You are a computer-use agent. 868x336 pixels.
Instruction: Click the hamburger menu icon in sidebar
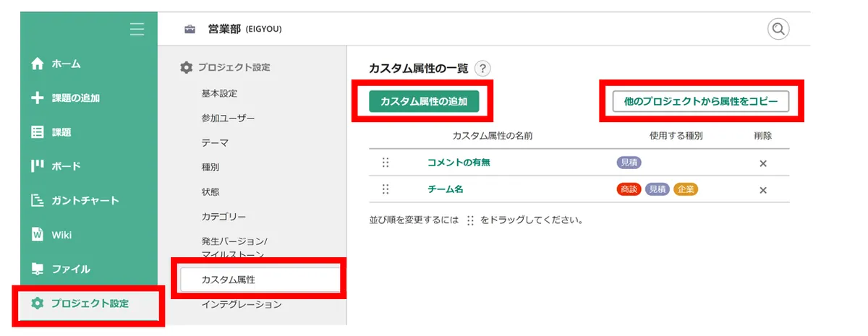click(x=137, y=29)
